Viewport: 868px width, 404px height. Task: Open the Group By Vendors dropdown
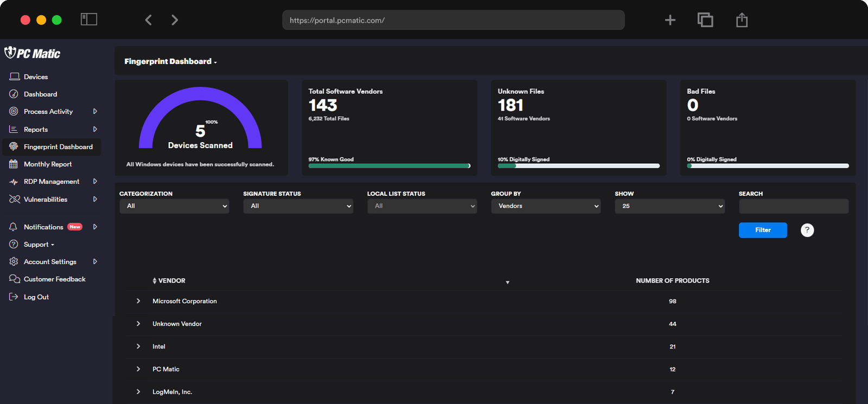click(545, 206)
